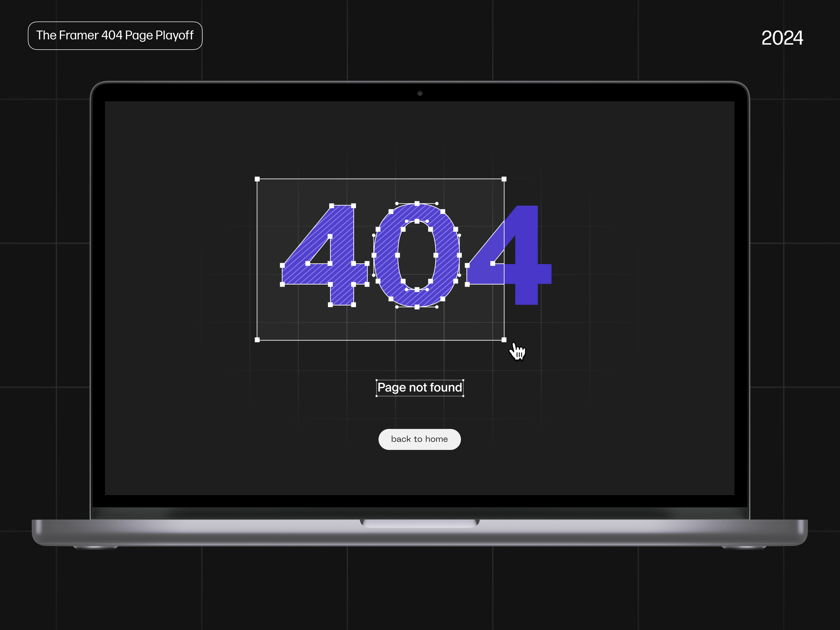The width and height of the screenshot is (840, 630).
Task: Click the top anchor point on the zero
Action: tap(417, 203)
